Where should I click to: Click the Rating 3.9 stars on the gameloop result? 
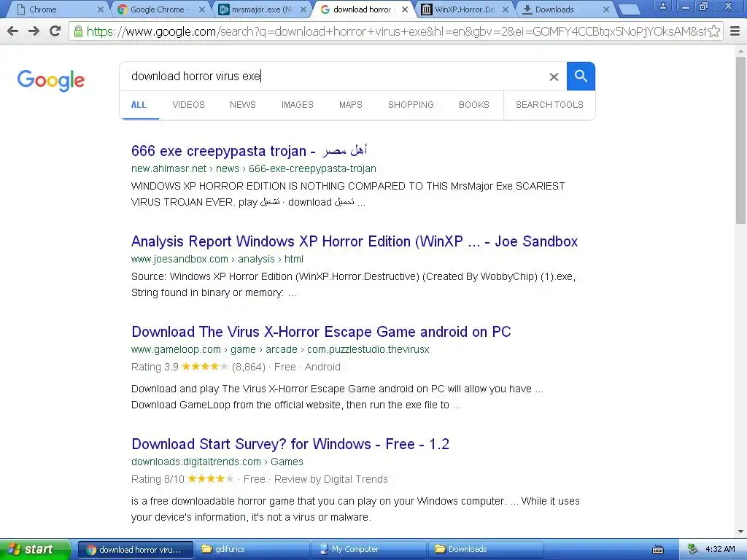(x=205, y=367)
